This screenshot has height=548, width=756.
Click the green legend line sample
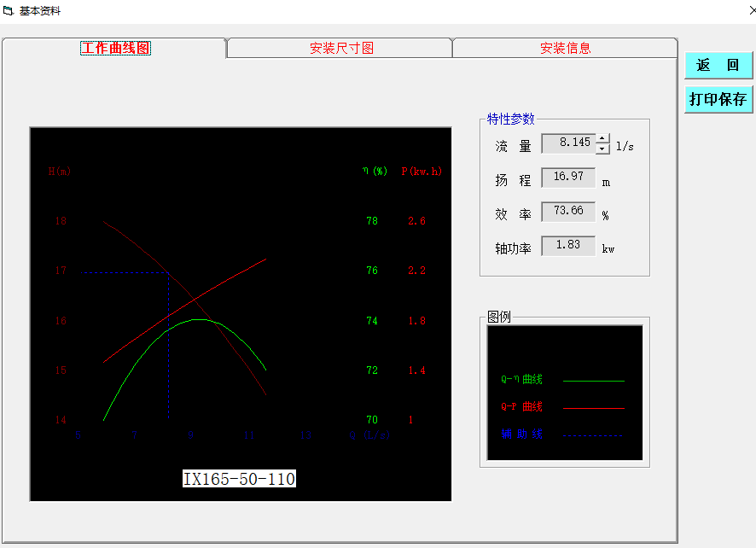(594, 381)
